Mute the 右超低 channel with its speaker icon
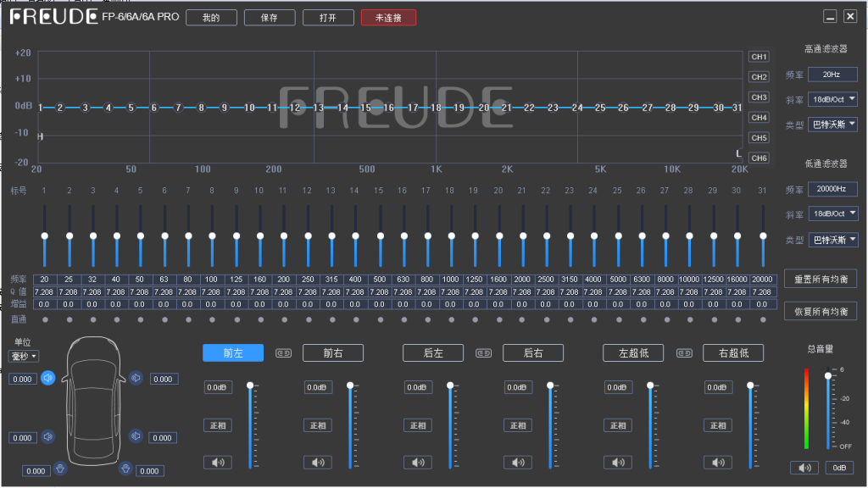This screenshot has width=868, height=488. (x=718, y=462)
